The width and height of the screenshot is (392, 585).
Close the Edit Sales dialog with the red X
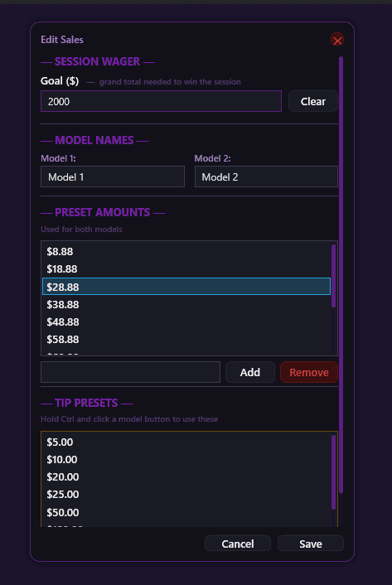337,40
